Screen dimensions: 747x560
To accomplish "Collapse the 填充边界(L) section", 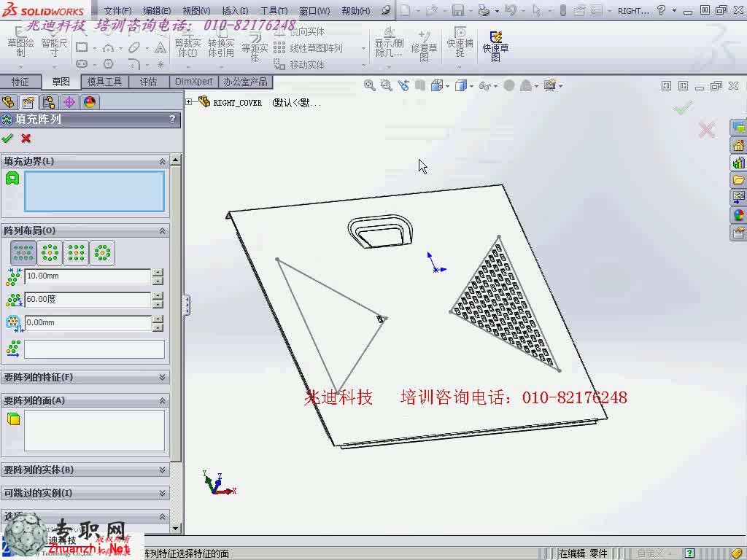I will [x=162, y=161].
